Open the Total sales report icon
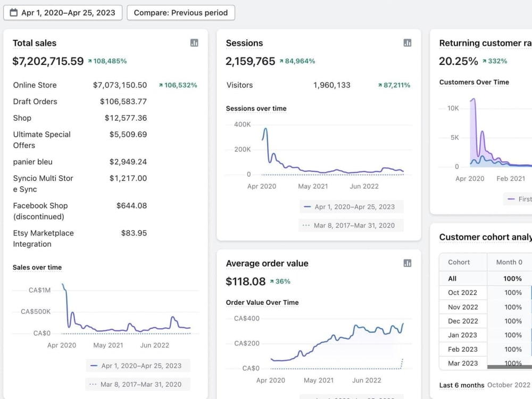Screen dimensions: 532x399 tap(194, 43)
